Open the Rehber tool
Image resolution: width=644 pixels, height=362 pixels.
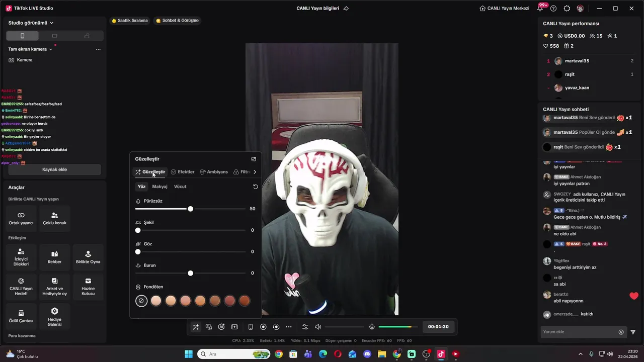54,257
